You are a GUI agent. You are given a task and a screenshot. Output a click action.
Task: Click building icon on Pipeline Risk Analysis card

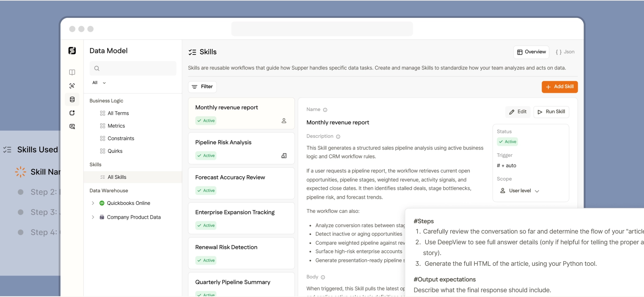tap(284, 155)
